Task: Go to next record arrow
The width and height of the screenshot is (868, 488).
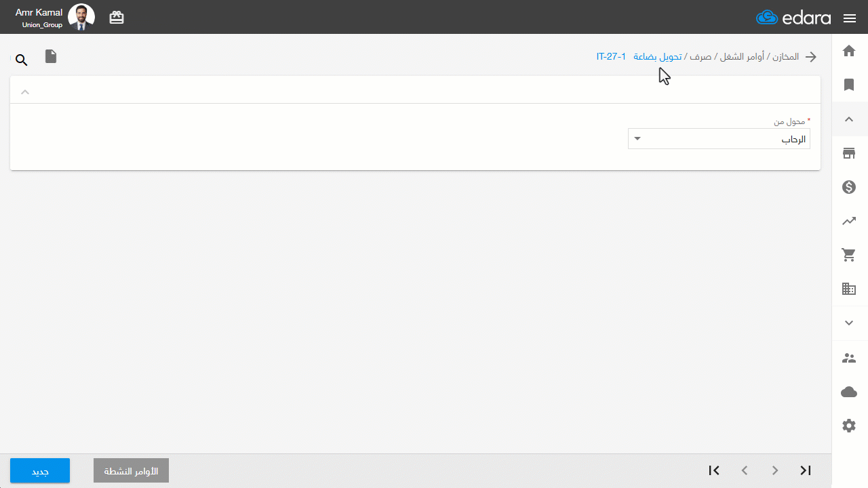Action: (x=775, y=470)
